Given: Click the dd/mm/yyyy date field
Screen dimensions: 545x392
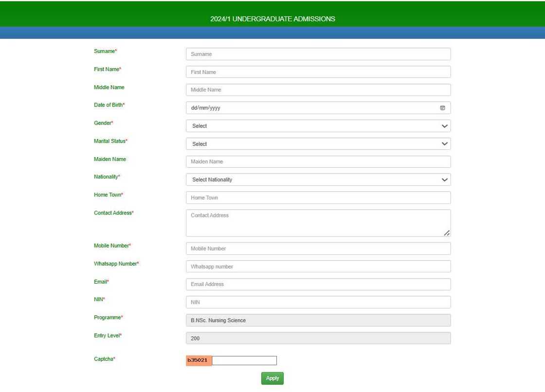Looking at the screenshot, I should 311,107.
